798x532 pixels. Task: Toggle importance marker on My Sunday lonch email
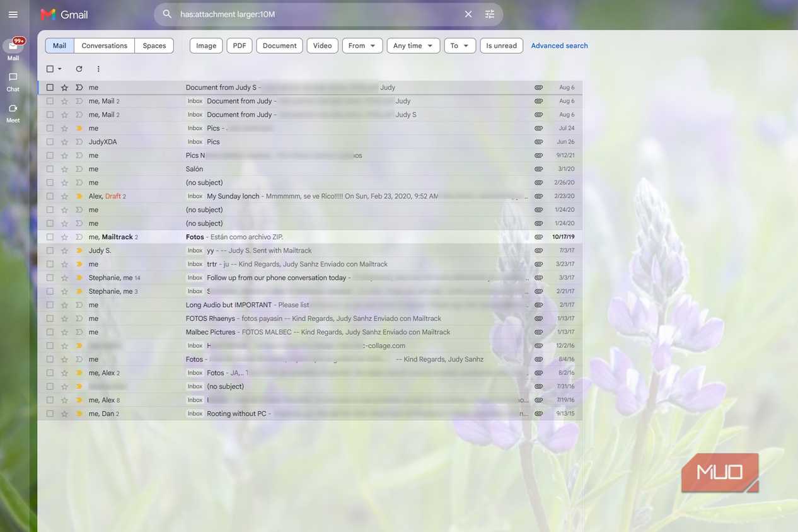click(x=79, y=196)
